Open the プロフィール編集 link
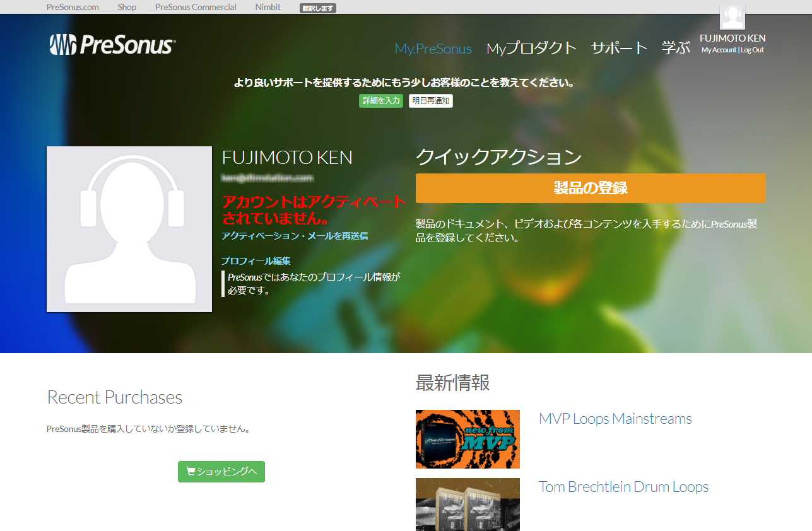The width and height of the screenshot is (812, 531). tap(256, 261)
